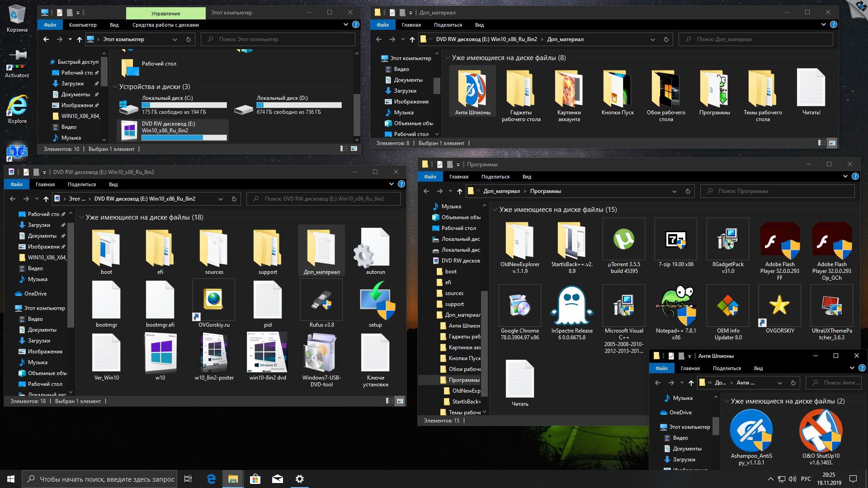Launch Edge browser from taskbar
Screen dimensions: 868x488
(211, 479)
